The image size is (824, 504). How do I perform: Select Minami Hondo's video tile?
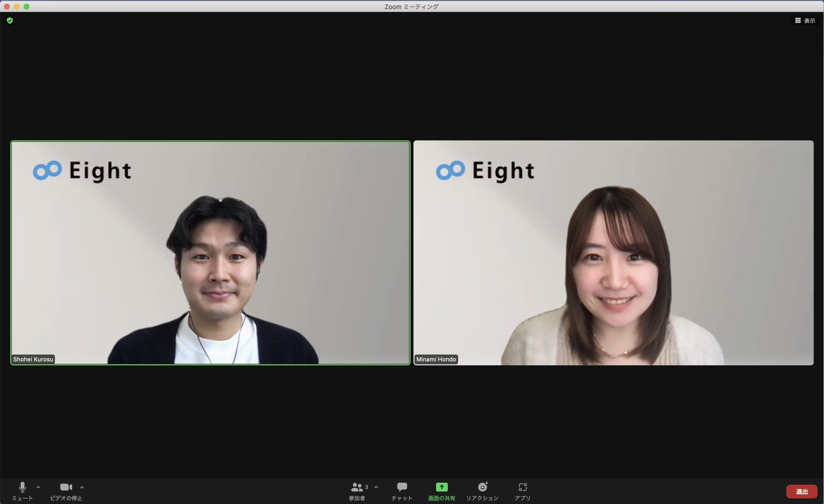613,253
